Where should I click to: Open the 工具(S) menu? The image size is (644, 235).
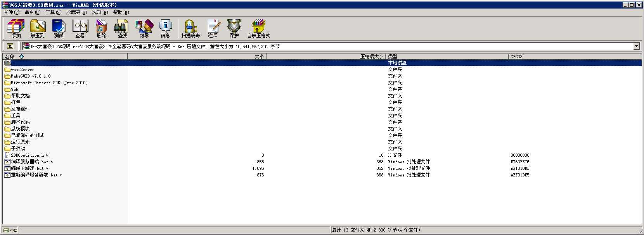coord(54,12)
